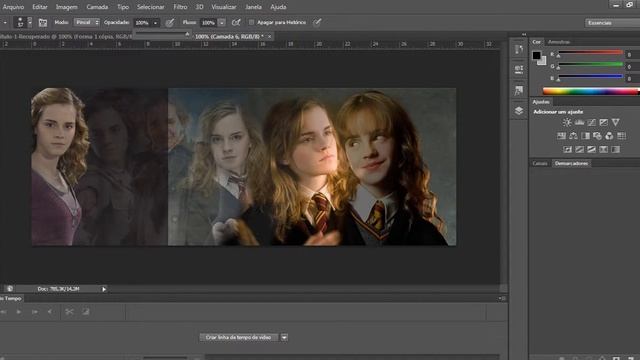The image size is (640, 360).
Task: Open the brush preset picker thumbnail
Action: (x=20, y=22)
